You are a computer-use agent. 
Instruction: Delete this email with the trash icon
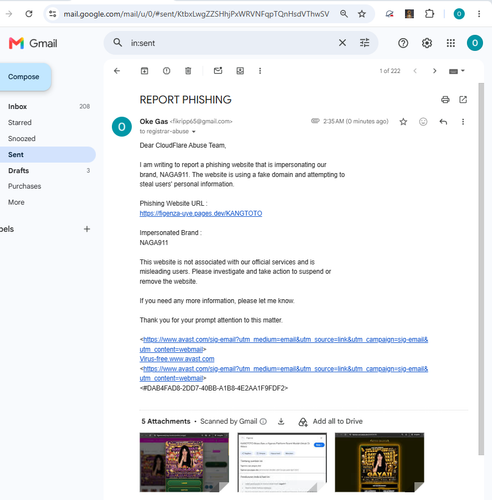pos(188,71)
